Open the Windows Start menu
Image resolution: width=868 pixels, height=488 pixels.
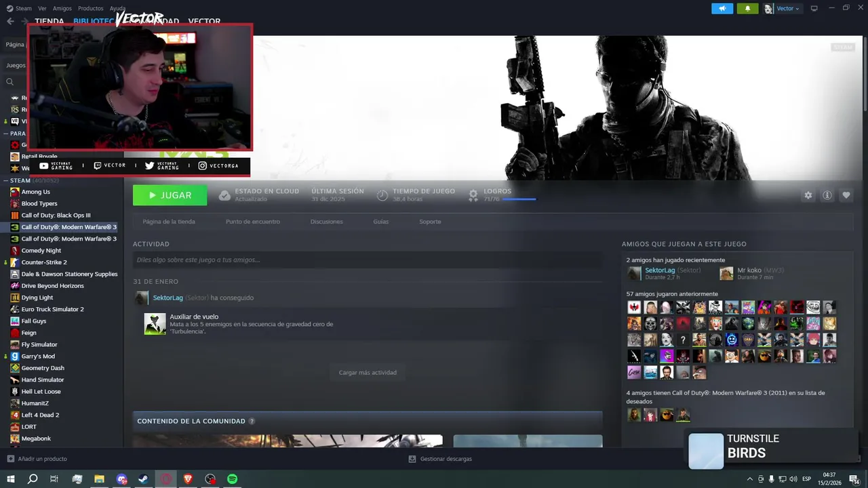point(10,479)
